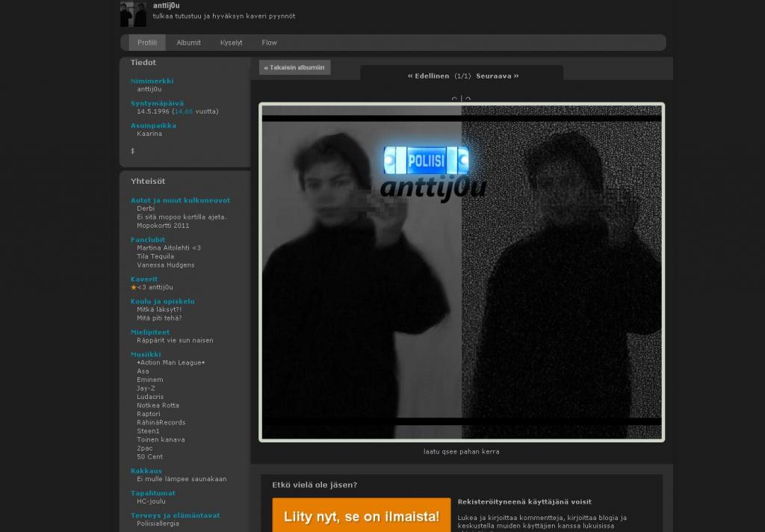Open the Asa music community

tap(143, 371)
